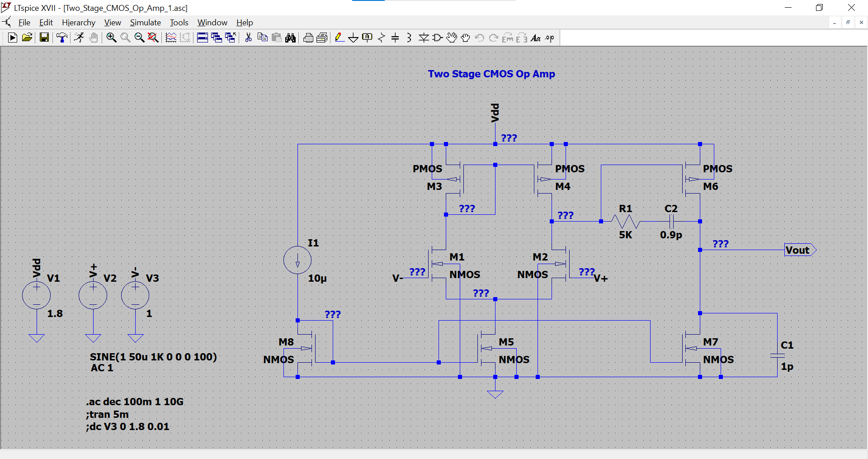Place a resistor on the schematic
Screen dimensions: 868x459
point(381,38)
